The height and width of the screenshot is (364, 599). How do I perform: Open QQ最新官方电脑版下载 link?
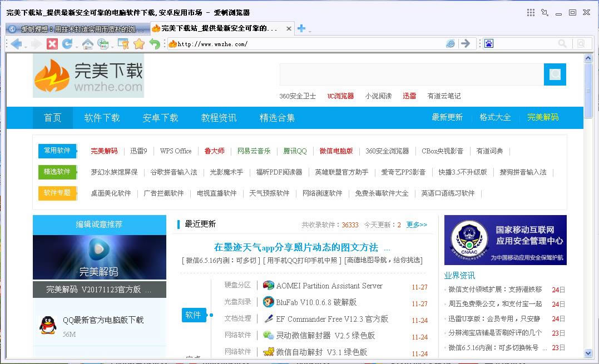[103, 320]
